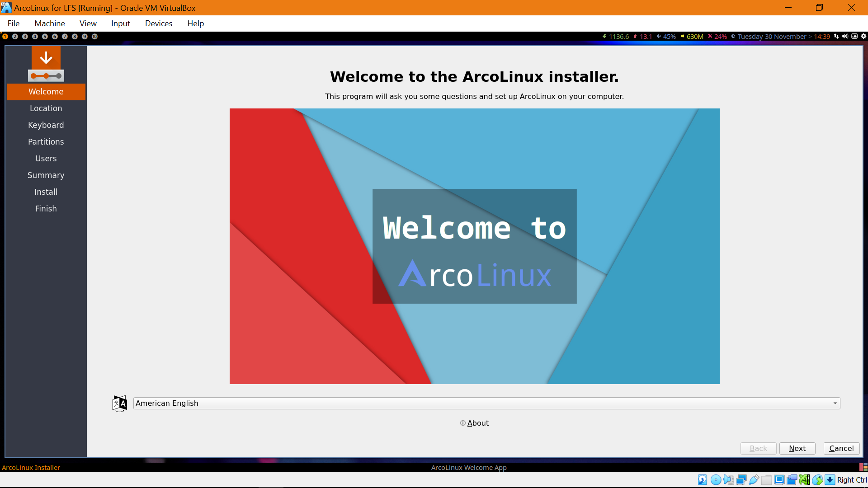The image size is (868, 488).
Task: Click the settings gear tray icon
Action: [x=863, y=36]
